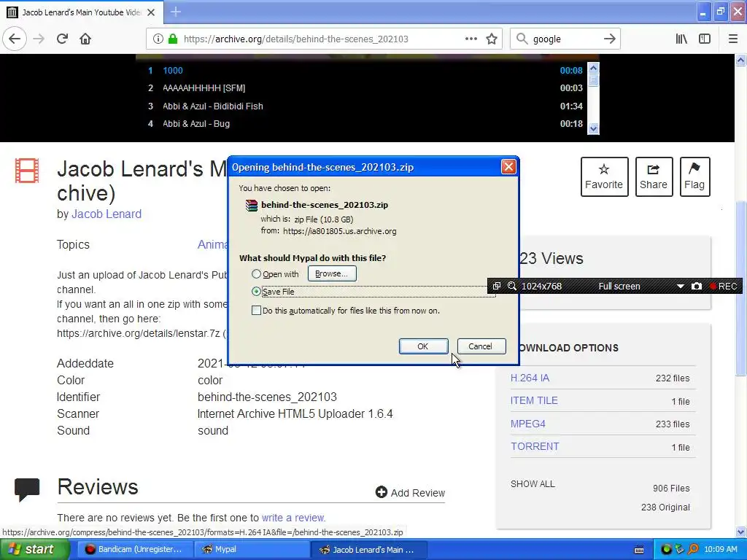Viewport: 747px width, 560px height.
Task: Open the hamburger application menu
Action: (733, 39)
